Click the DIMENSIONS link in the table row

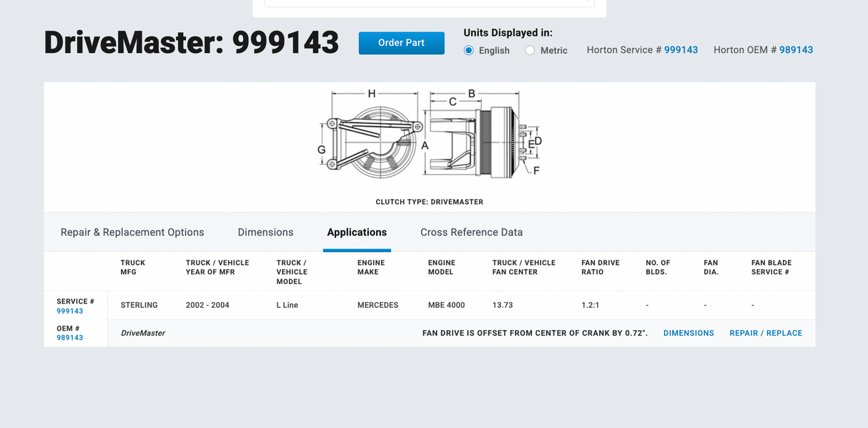pyautogui.click(x=689, y=333)
